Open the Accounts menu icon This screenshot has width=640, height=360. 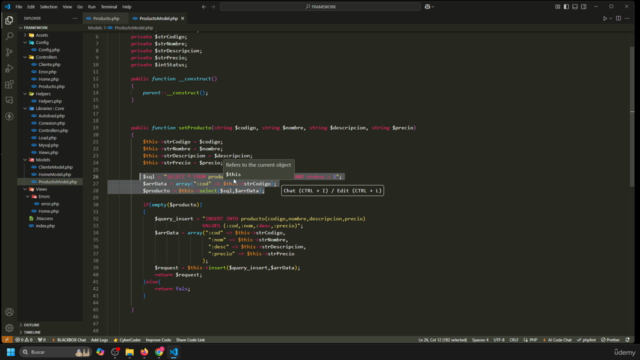[x=9, y=312]
